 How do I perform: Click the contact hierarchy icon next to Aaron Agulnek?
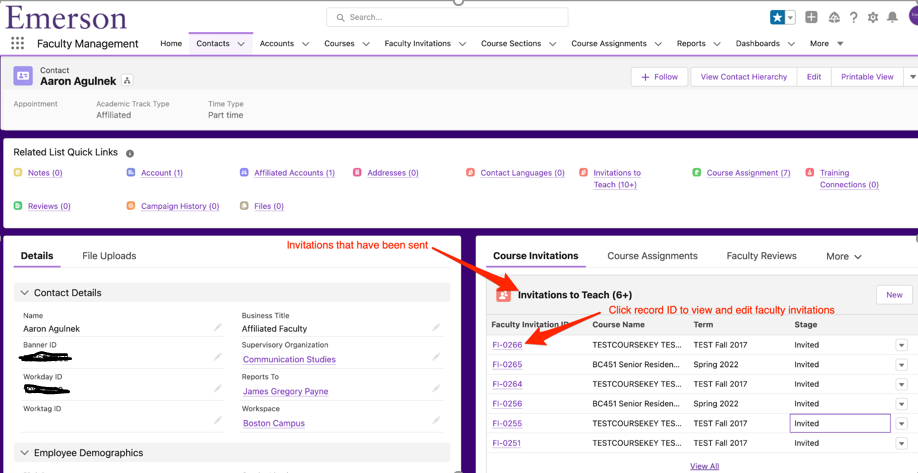128,81
